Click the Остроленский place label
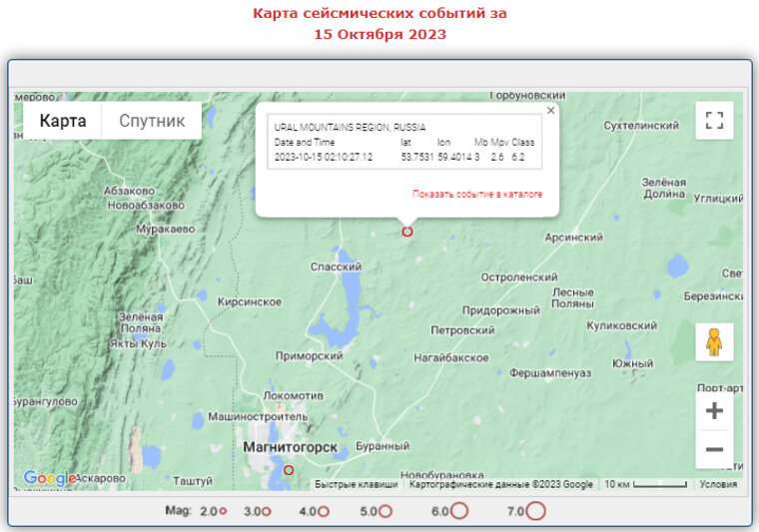 point(519,277)
